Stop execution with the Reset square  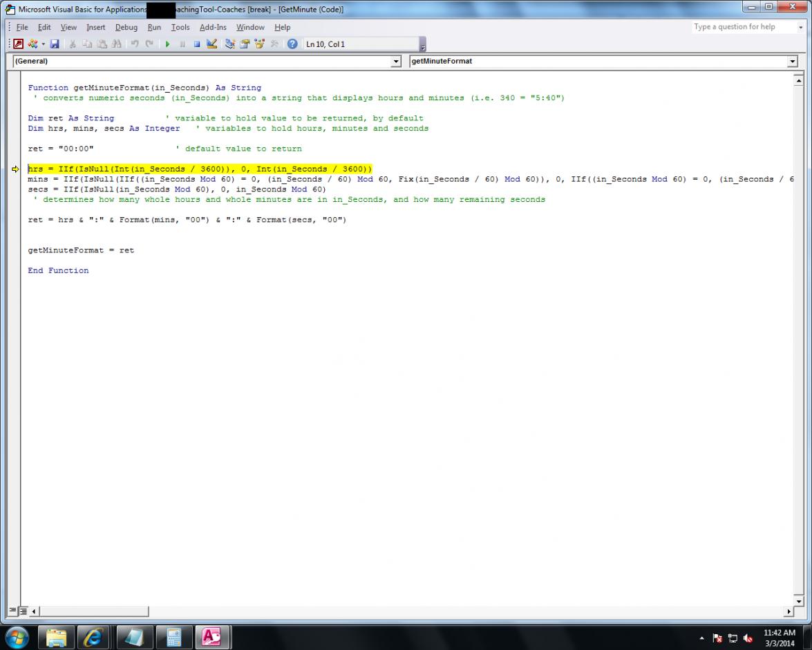tap(197, 44)
